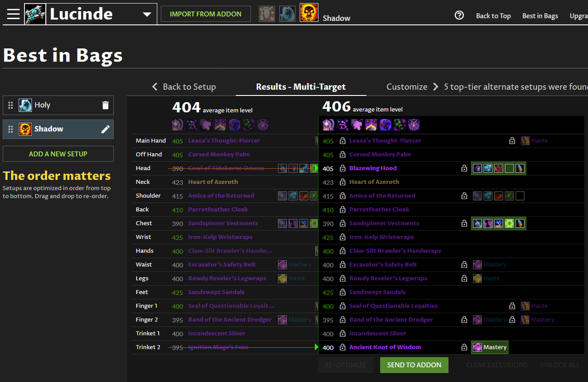This screenshot has width=588, height=382.
Task: Click 5 top-tier alternate setups text
Action: click(515, 86)
